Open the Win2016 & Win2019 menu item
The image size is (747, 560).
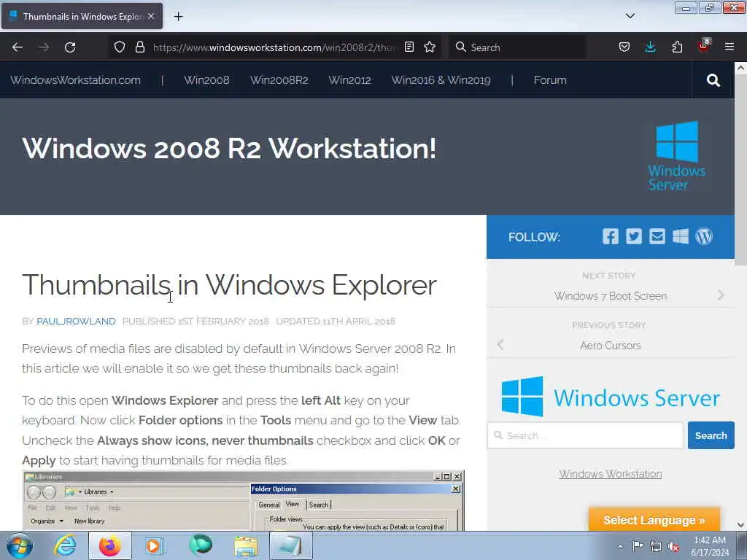click(x=441, y=80)
